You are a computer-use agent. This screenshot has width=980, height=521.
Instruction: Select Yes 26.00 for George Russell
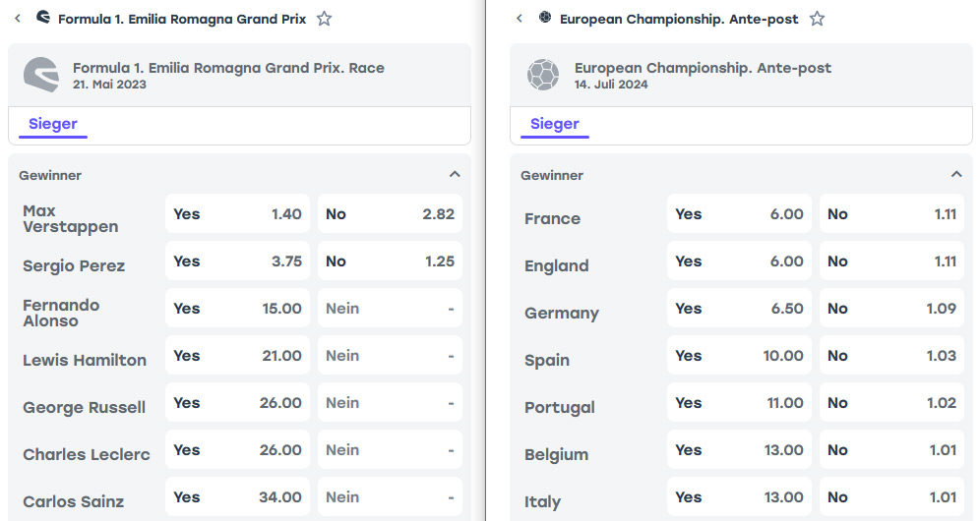[x=237, y=403]
